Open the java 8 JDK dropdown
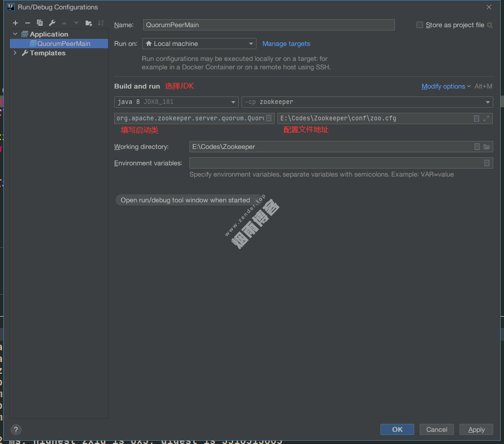This screenshot has width=504, height=444. 176,102
